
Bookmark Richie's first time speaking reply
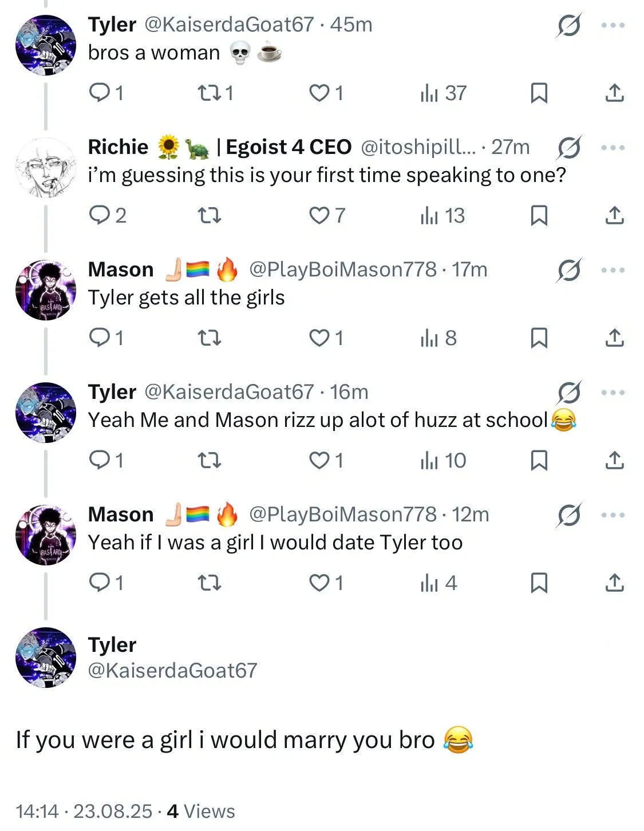coord(539,215)
